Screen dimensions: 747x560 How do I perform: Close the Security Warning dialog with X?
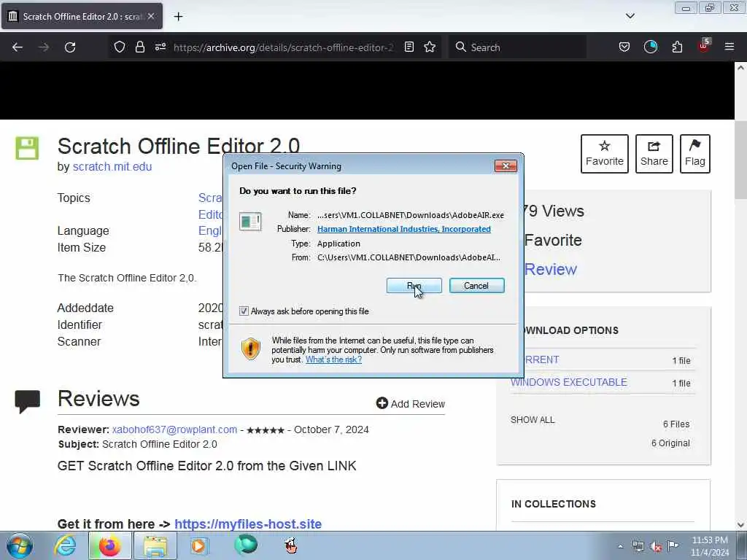[x=506, y=166]
